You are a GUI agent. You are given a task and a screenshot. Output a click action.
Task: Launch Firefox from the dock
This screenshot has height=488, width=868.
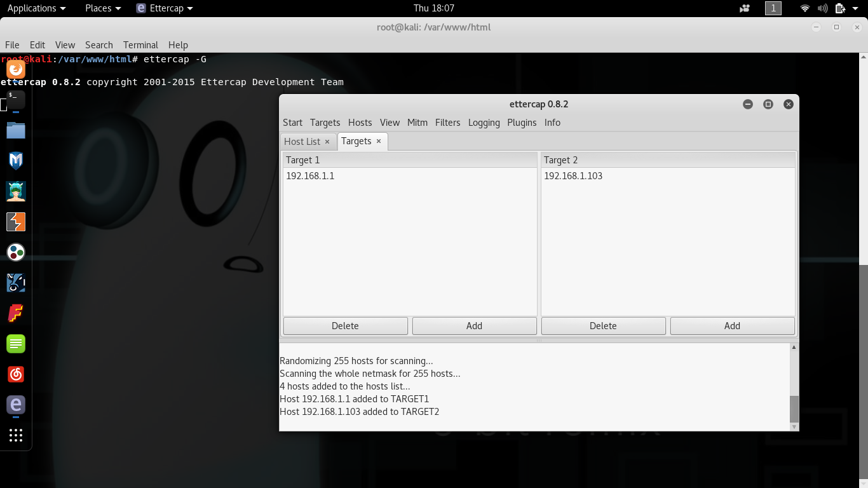16,69
